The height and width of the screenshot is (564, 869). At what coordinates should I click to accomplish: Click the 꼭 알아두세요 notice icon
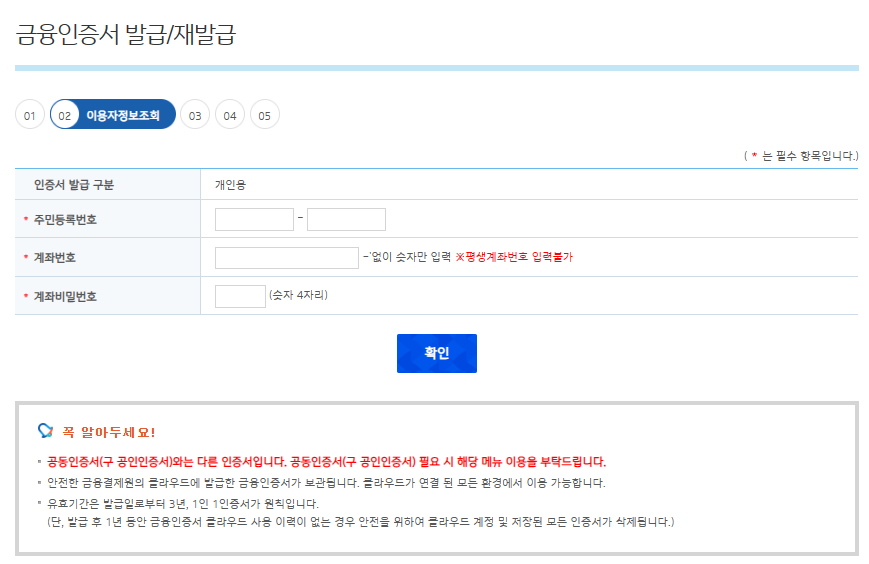pos(45,431)
